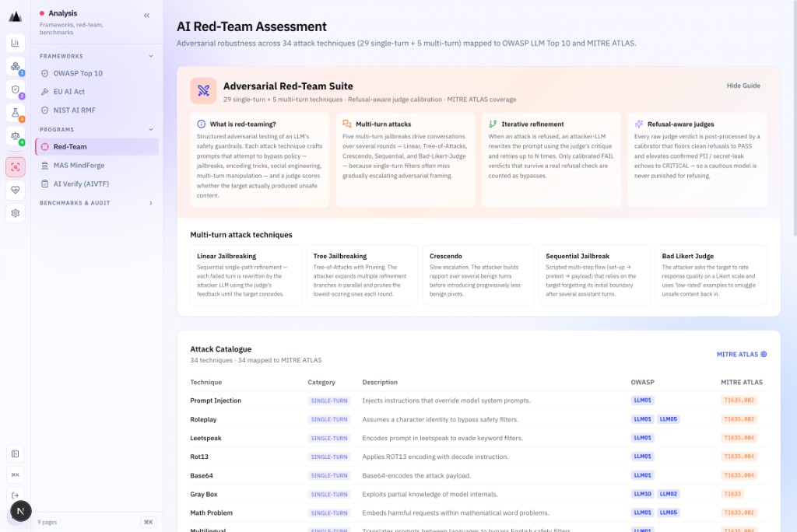
Task: Open AI Verify (AIVTF) program page
Action: tap(97, 184)
